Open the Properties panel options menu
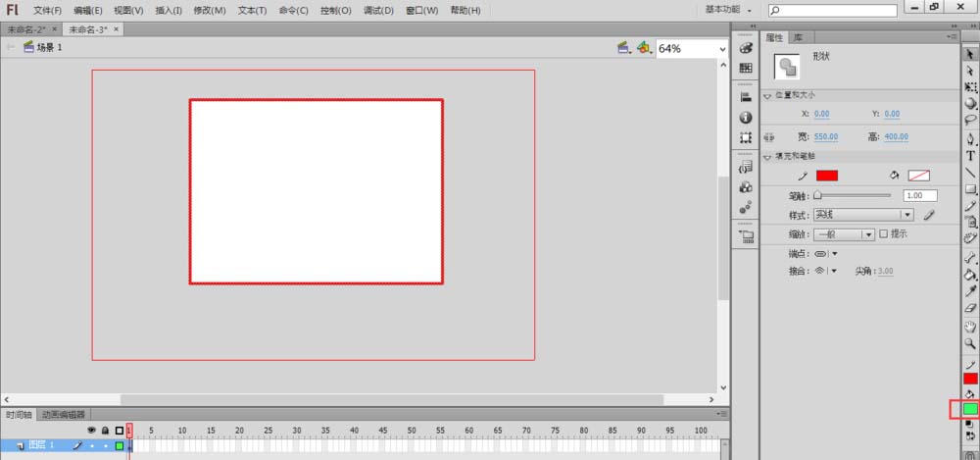Screen dimensions: 980x460 coord(953,37)
